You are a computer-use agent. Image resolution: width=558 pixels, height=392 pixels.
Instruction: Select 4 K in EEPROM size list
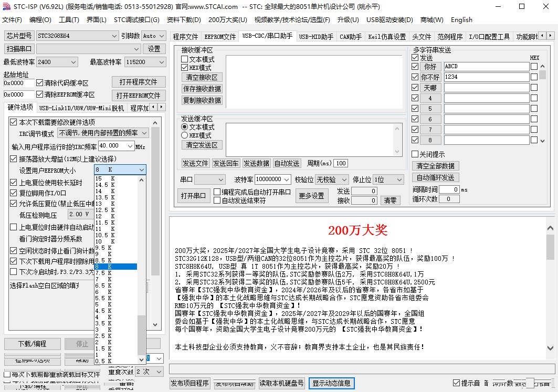point(115,317)
